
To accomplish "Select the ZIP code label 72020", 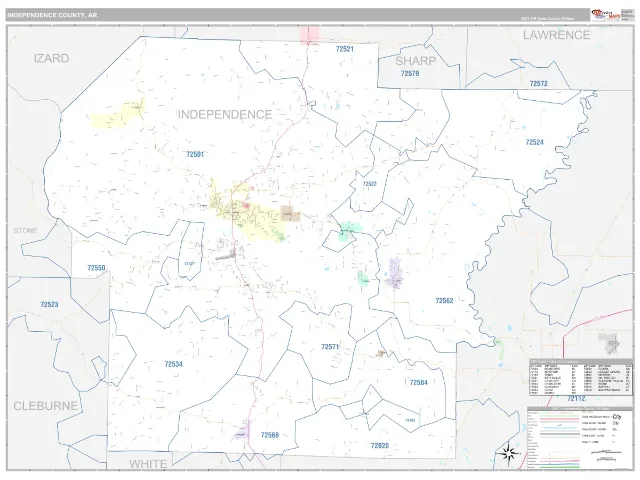I will click(x=380, y=446).
